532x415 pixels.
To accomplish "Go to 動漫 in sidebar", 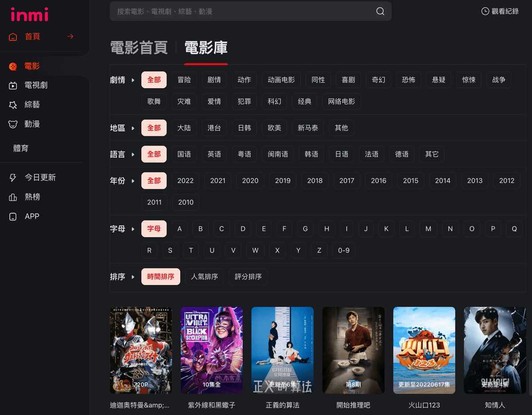I will [x=32, y=124].
